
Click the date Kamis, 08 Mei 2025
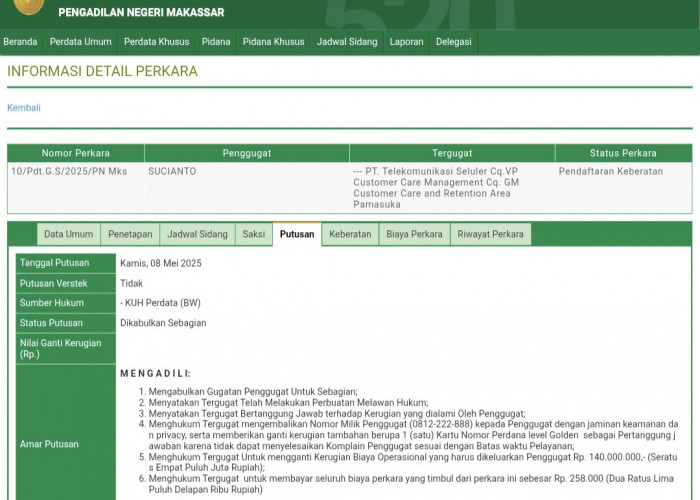tap(161, 263)
